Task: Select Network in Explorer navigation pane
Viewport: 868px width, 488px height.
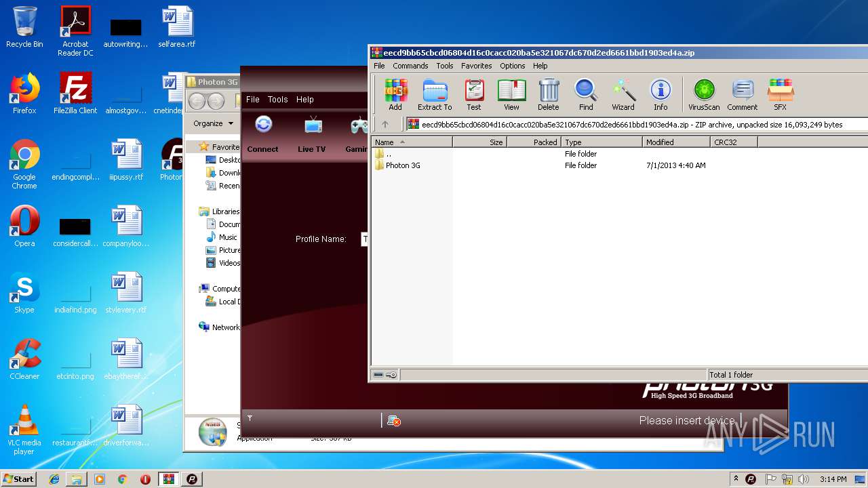Action: click(x=218, y=327)
